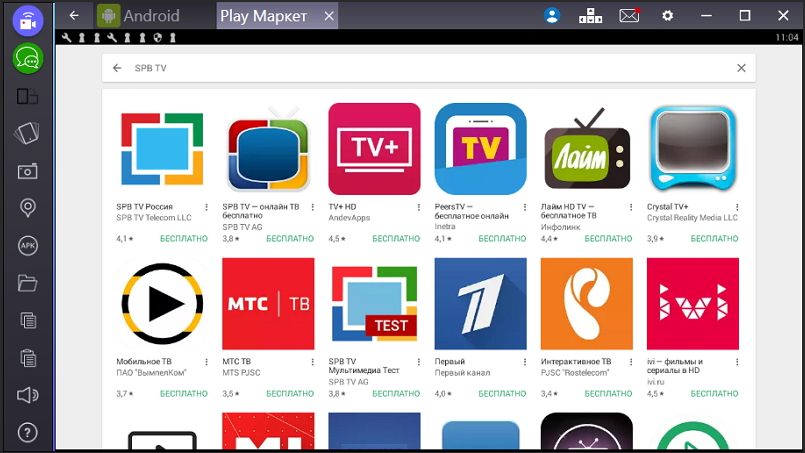Click the SPB TV Telecom LLC developer name
The height and width of the screenshot is (453, 805).
[x=154, y=218]
